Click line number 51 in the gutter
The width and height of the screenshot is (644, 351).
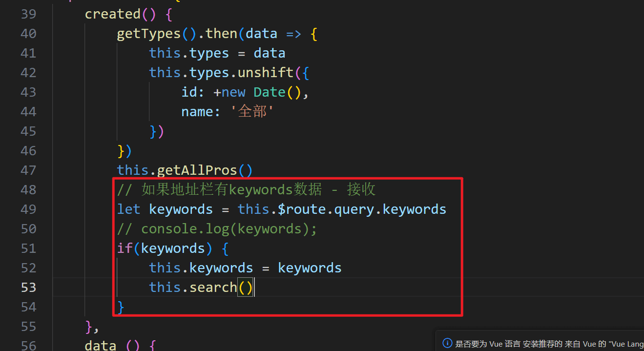28,248
